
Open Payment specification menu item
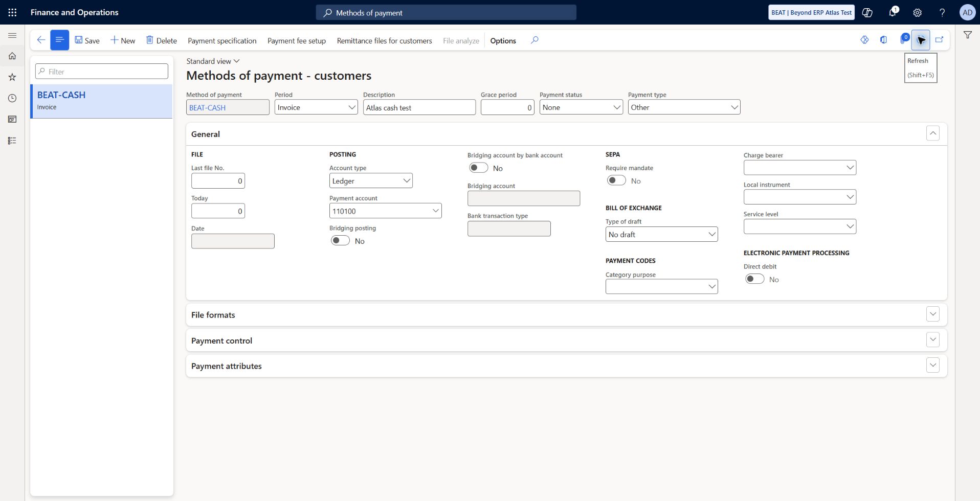(222, 40)
